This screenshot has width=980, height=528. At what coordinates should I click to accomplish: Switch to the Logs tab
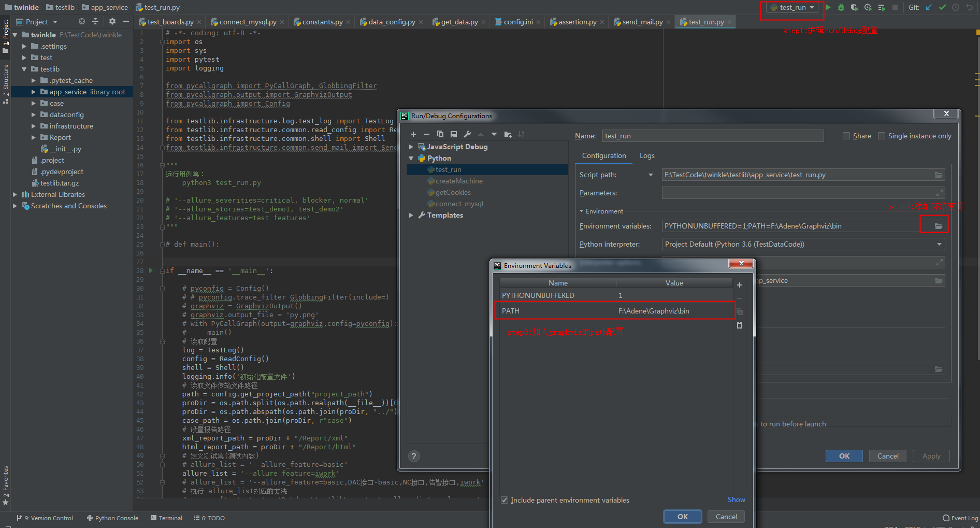[x=647, y=155]
